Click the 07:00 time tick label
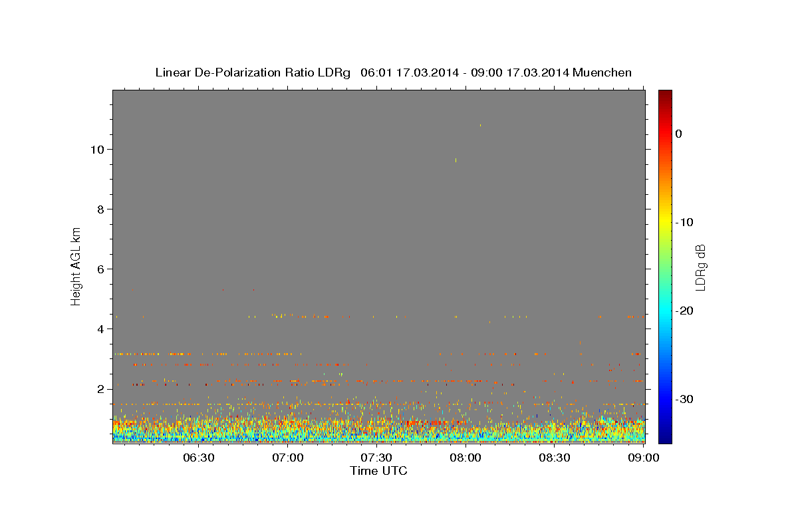798x532 pixels. click(x=289, y=458)
